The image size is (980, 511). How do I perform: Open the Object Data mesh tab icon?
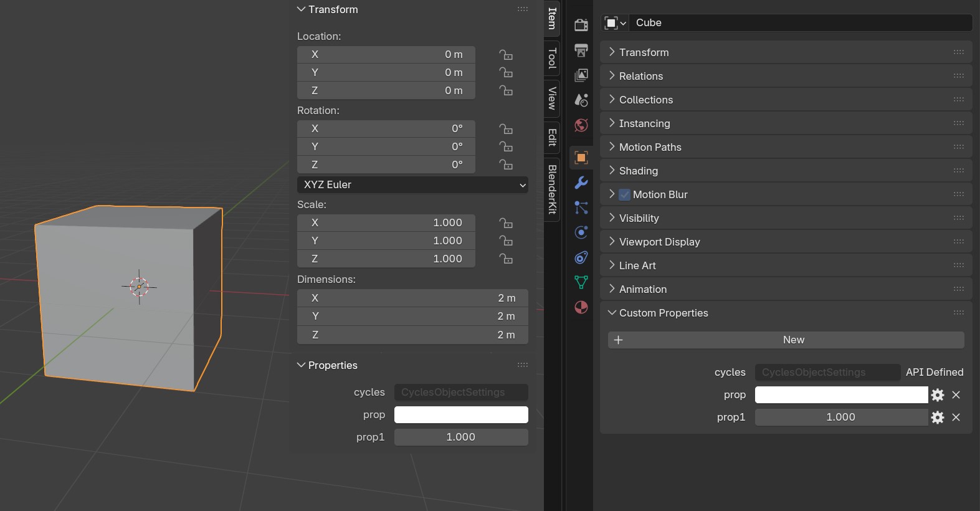click(x=581, y=282)
